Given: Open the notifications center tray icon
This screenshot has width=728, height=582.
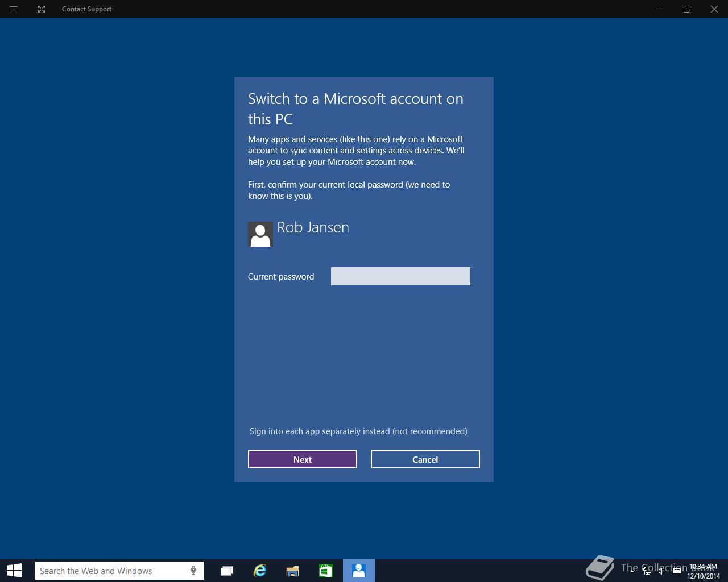Looking at the screenshot, I should coord(676,571).
